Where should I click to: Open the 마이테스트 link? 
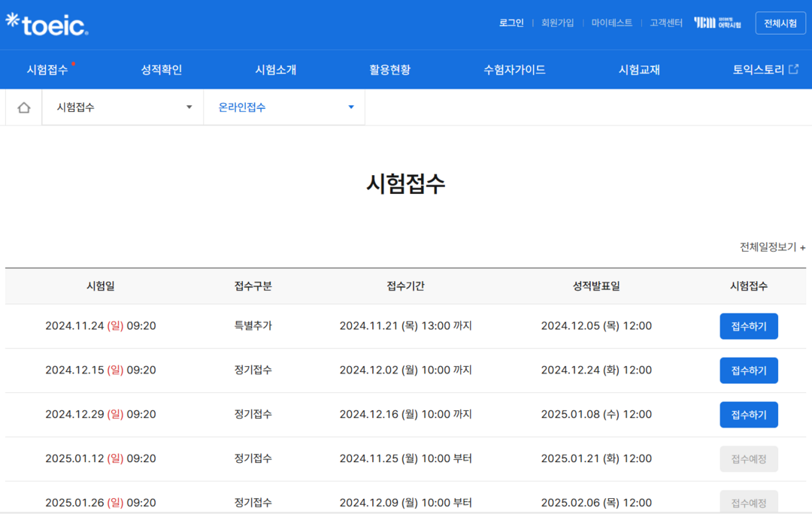(x=611, y=23)
